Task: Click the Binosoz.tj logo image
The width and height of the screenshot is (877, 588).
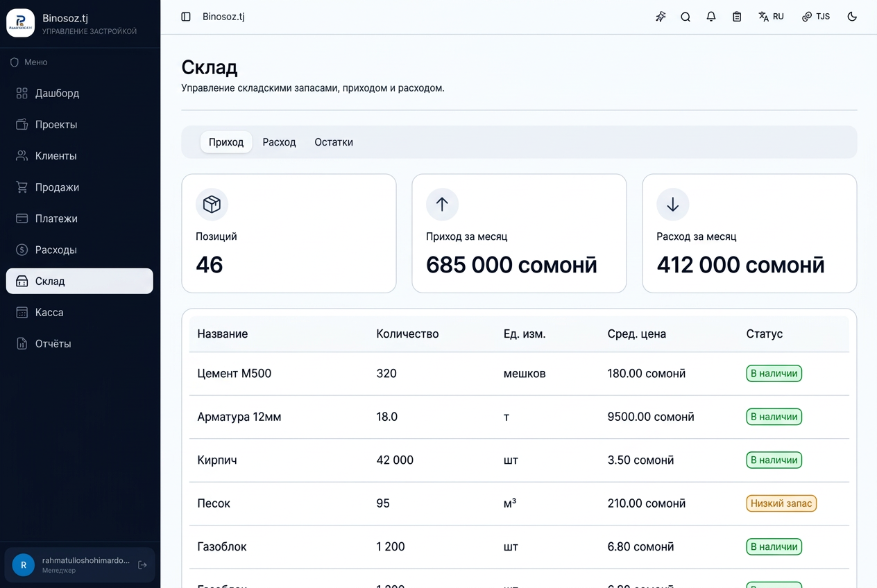Action: coord(20,23)
